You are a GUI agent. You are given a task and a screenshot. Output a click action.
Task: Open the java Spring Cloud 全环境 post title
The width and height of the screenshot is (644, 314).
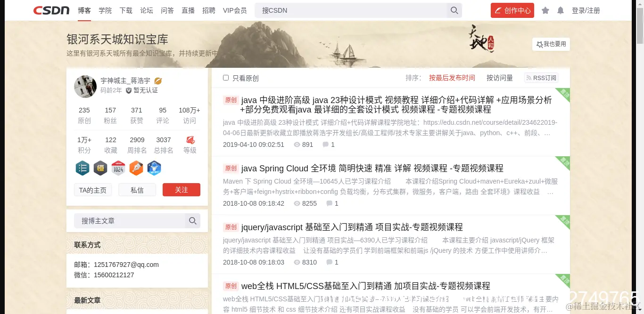pyautogui.click(x=372, y=168)
